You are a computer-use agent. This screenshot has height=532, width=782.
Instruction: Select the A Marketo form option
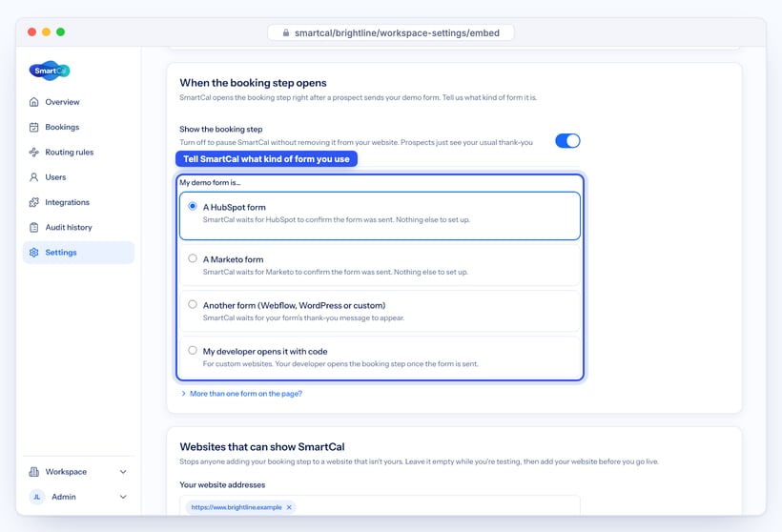click(380, 265)
